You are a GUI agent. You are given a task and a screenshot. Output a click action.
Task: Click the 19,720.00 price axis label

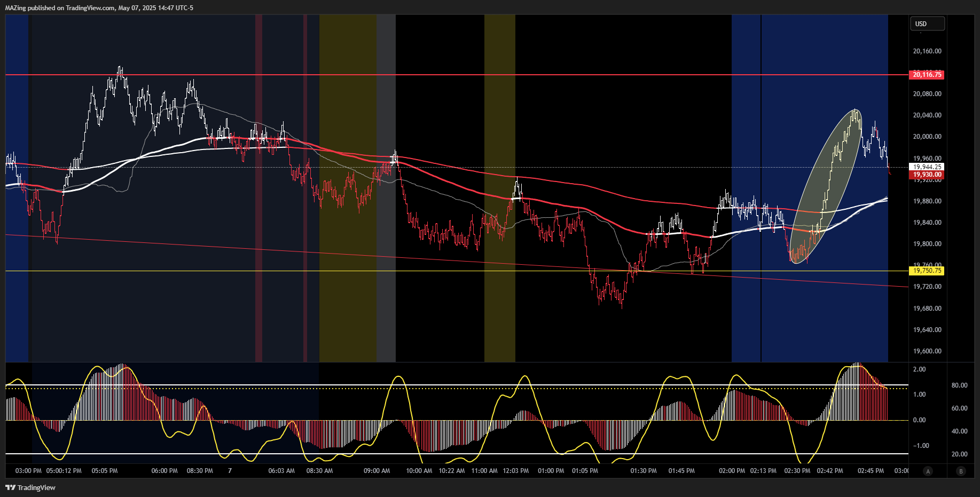click(x=927, y=287)
